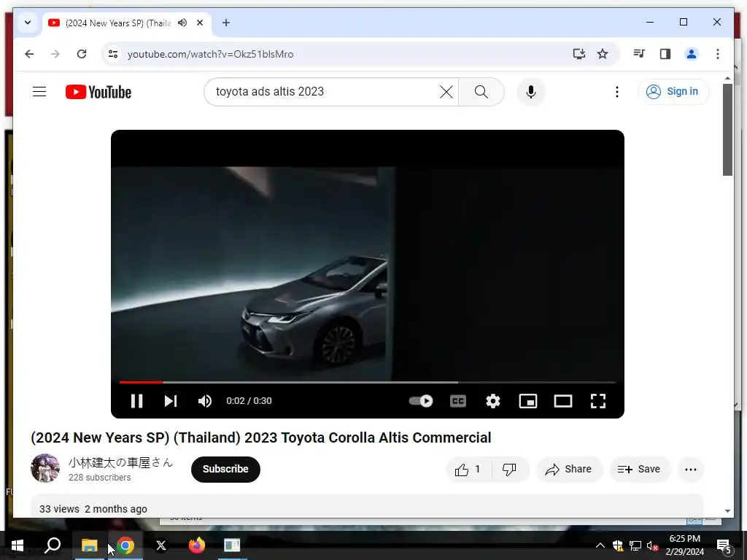
Task: Open Chrome profile menu
Action: click(692, 54)
